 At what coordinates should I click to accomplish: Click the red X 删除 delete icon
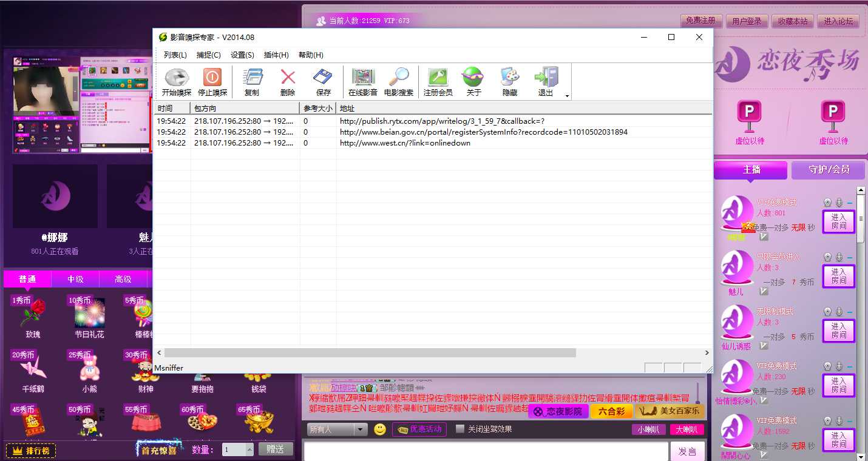pos(288,82)
